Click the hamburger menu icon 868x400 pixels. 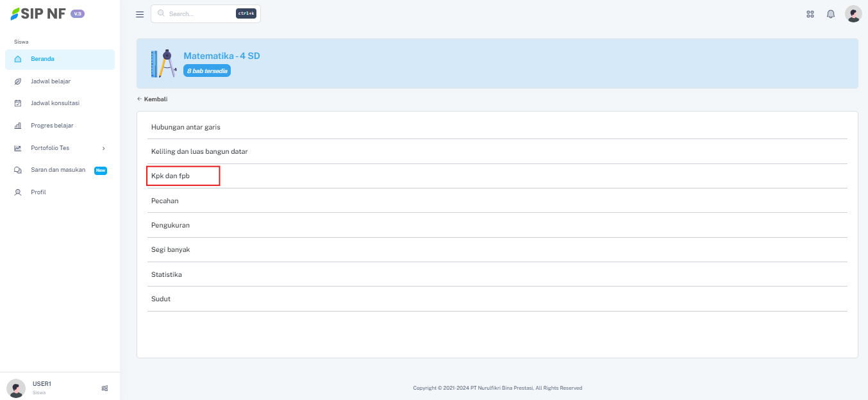pyautogui.click(x=140, y=14)
